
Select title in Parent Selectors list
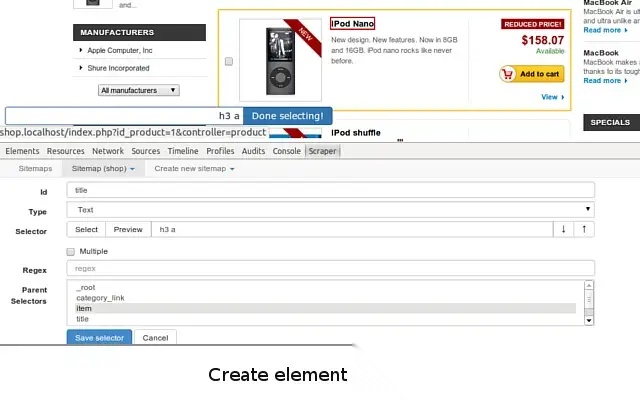(x=326, y=319)
